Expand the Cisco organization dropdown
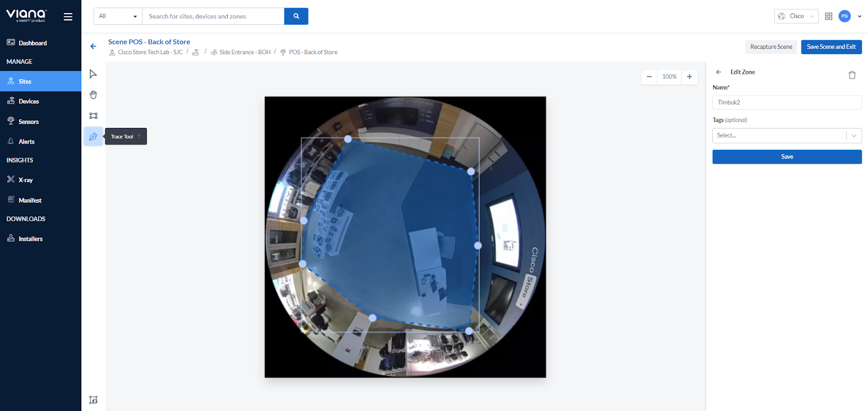 (796, 16)
